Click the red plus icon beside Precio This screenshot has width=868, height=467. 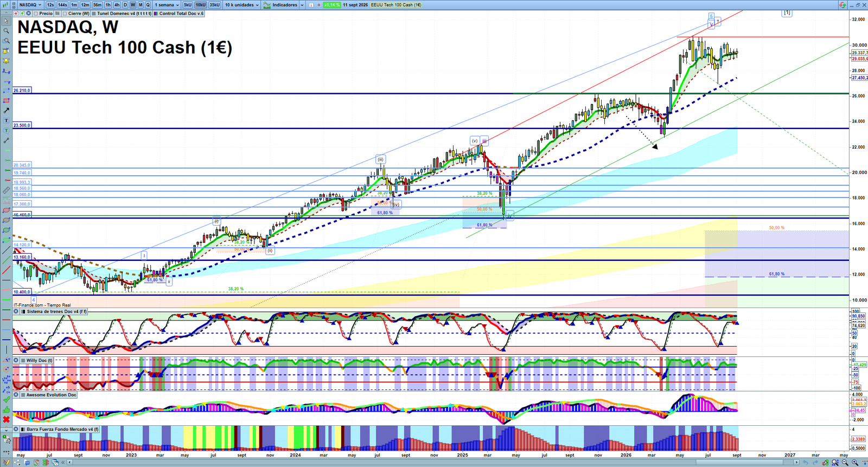(x=16, y=13)
